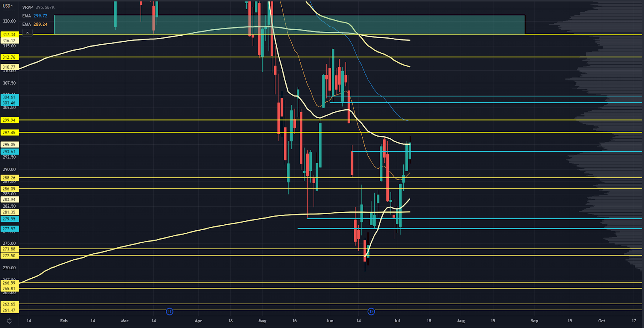Image resolution: width=644 pixels, height=328 pixels.
Task: Click Apr on the time axis
Action: (x=198, y=321)
